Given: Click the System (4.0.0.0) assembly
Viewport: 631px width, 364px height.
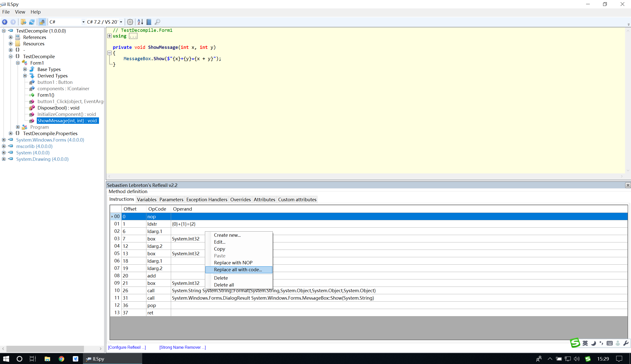Looking at the screenshot, I should tap(33, 153).
